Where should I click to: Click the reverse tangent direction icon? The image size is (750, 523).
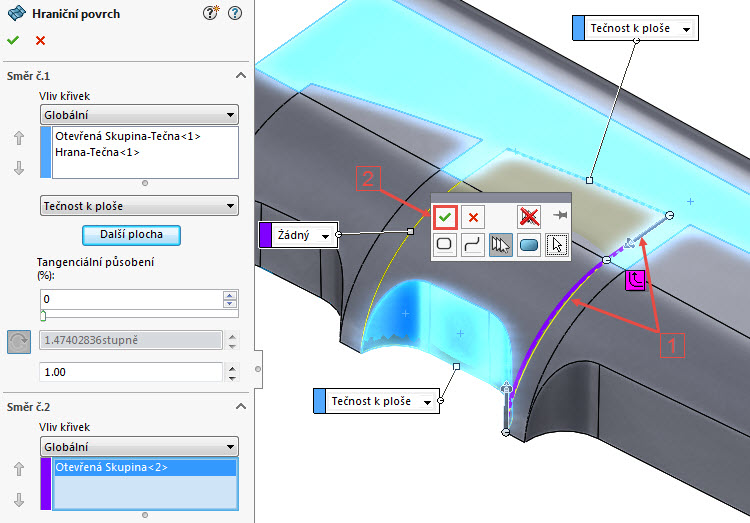[x=19, y=342]
